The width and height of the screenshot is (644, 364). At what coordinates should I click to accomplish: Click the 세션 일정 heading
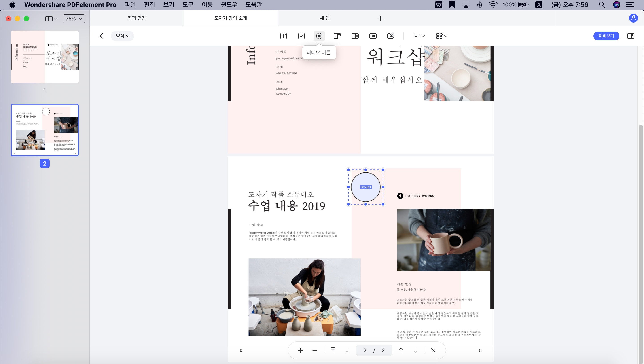pyautogui.click(x=404, y=284)
